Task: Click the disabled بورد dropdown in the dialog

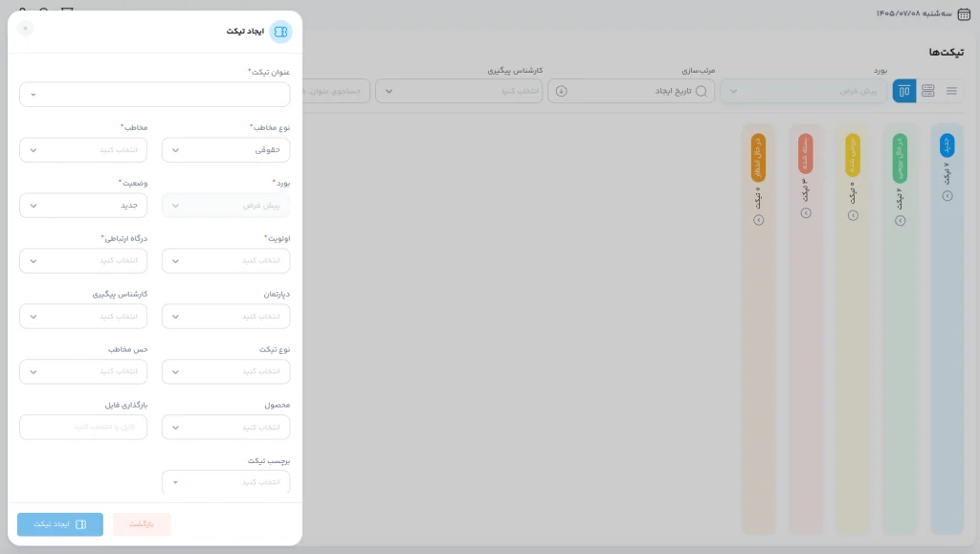Action: coord(226,206)
